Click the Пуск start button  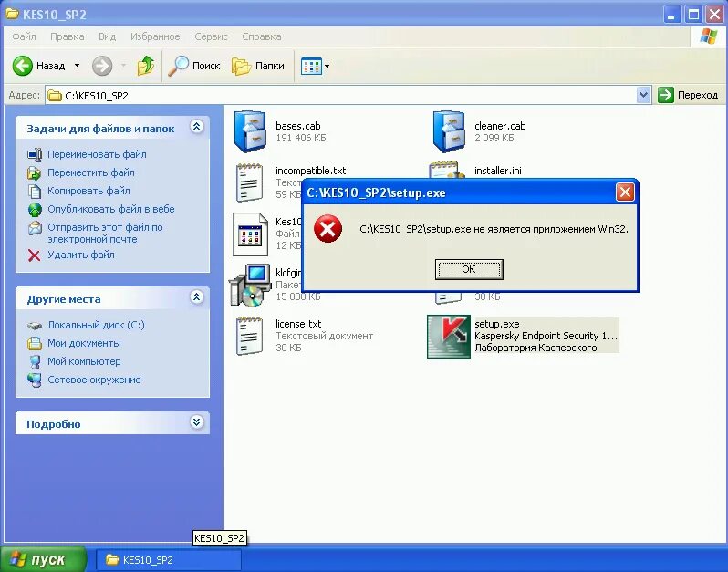point(43,559)
